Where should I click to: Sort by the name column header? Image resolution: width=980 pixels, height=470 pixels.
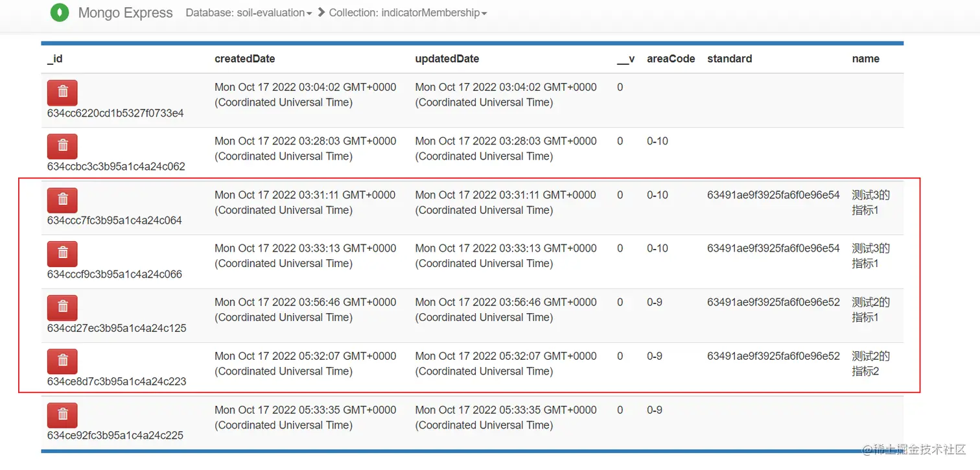pyautogui.click(x=866, y=58)
